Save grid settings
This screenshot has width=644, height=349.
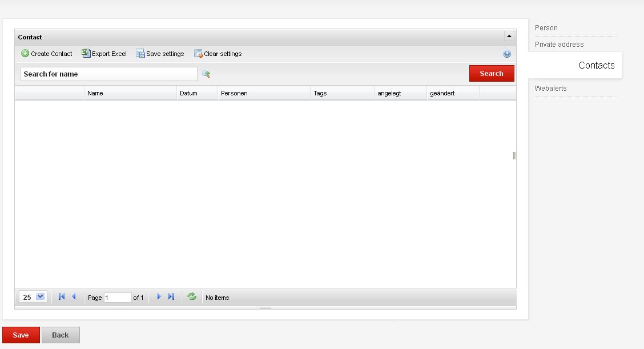pyautogui.click(x=160, y=54)
